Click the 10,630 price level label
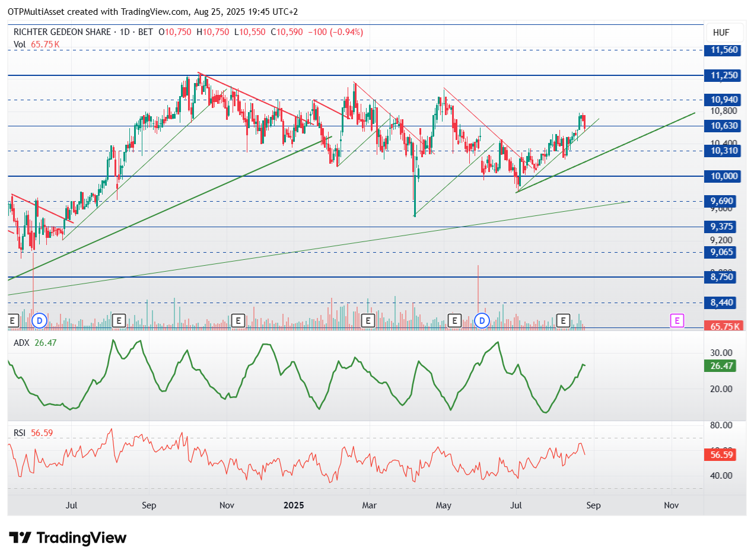The image size is (754, 560). click(x=724, y=126)
